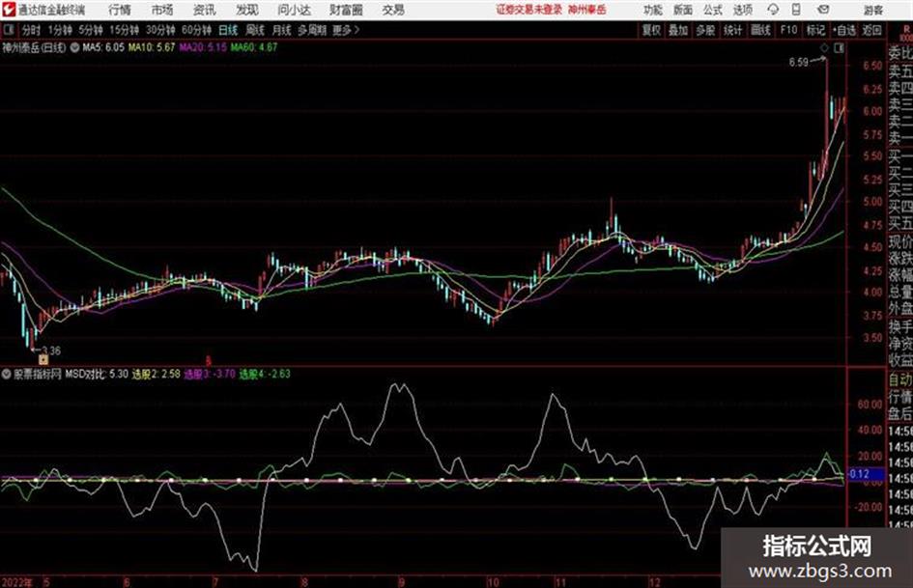Open the 功能 menu

click(653, 10)
